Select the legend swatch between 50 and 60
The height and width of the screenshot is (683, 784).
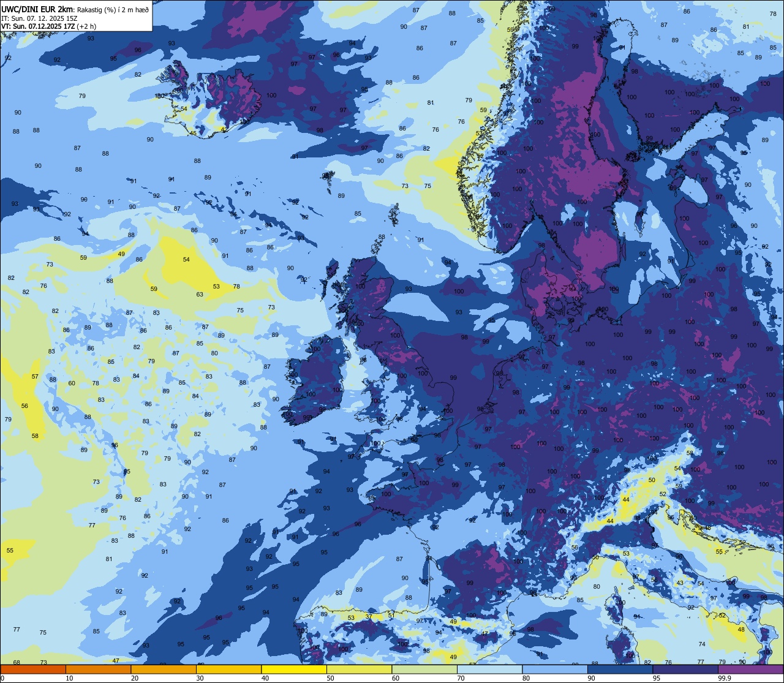359,670
